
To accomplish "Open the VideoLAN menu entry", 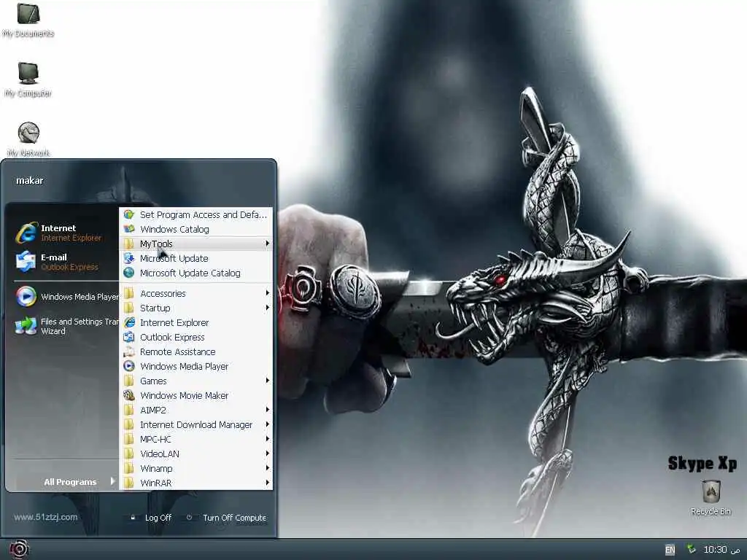I will pyautogui.click(x=196, y=454).
